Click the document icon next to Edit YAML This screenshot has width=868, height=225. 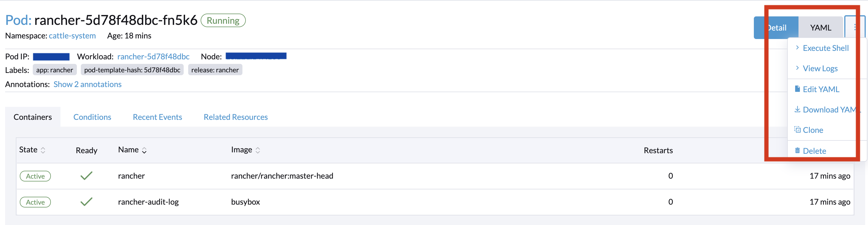click(797, 89)
